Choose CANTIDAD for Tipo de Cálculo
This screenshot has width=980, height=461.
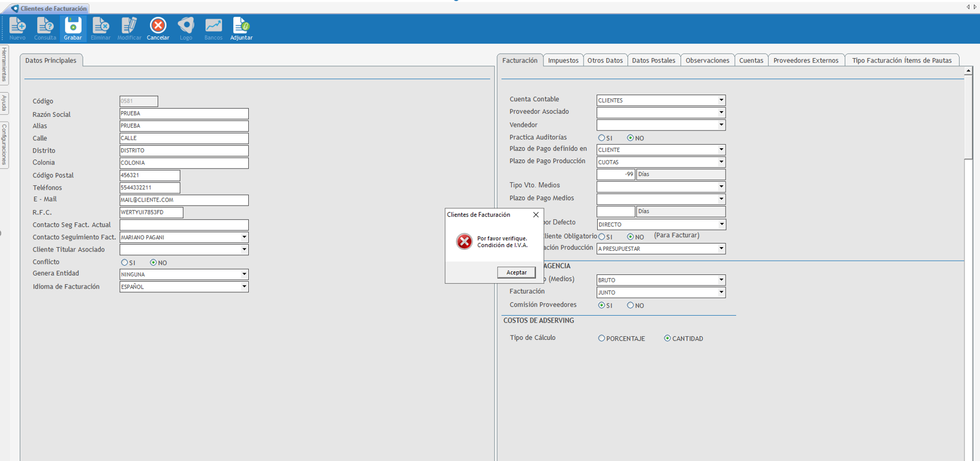coord(668,339)
